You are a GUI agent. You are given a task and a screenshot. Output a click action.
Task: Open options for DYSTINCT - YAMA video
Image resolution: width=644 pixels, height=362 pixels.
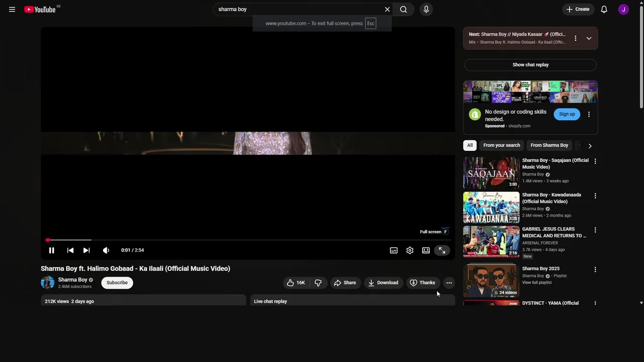[595, 303]
